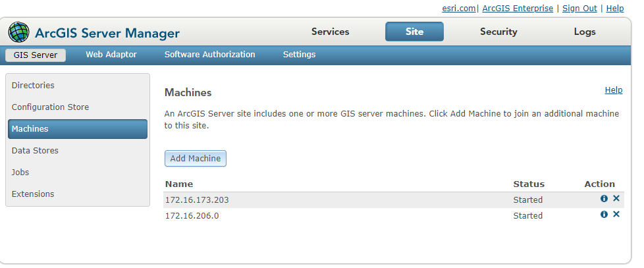The width and height of the screenshot is (644, 268).
Task: Click Started status of 172.16.173.203
Action: (x=527, y=200)
